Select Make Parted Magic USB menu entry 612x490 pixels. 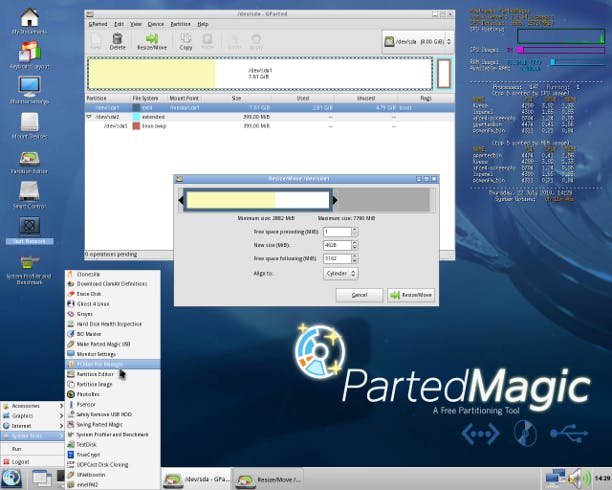(112, 344)
